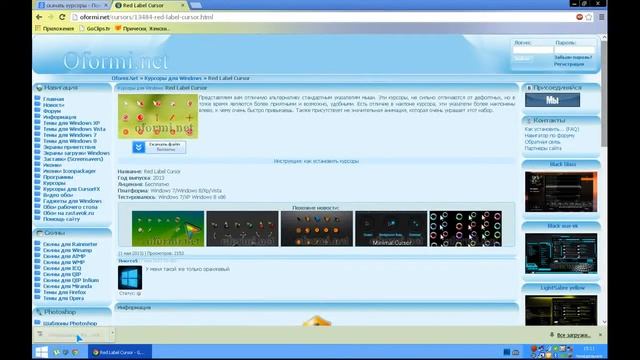
Task: Open the cursor installation instructions link
Action: (316, 161)
